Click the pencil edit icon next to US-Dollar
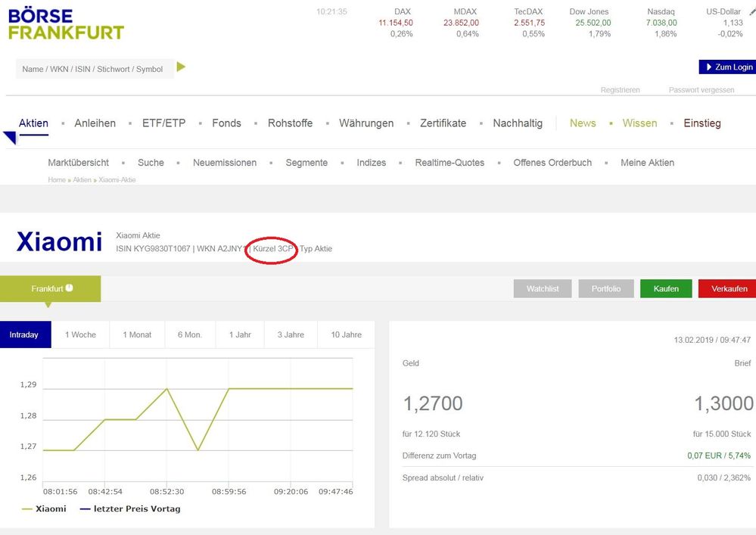 (752, 12)
